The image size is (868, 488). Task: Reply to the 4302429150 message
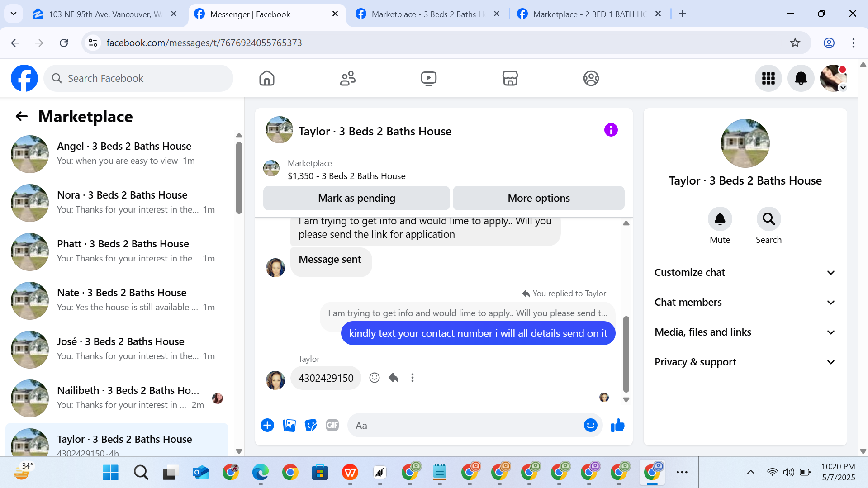[x=394, y=378]
